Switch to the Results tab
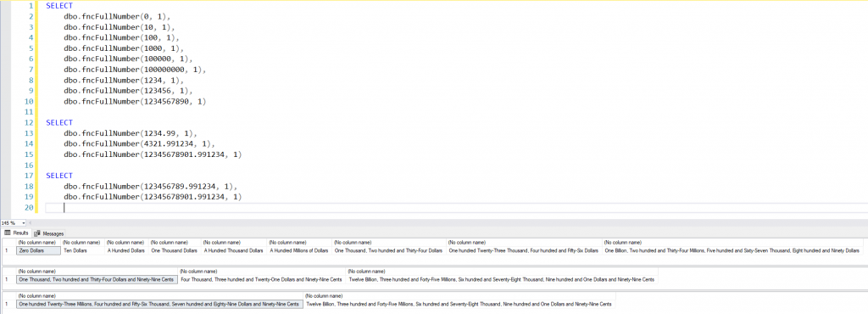868x314 pixels. tap(16, 233)
